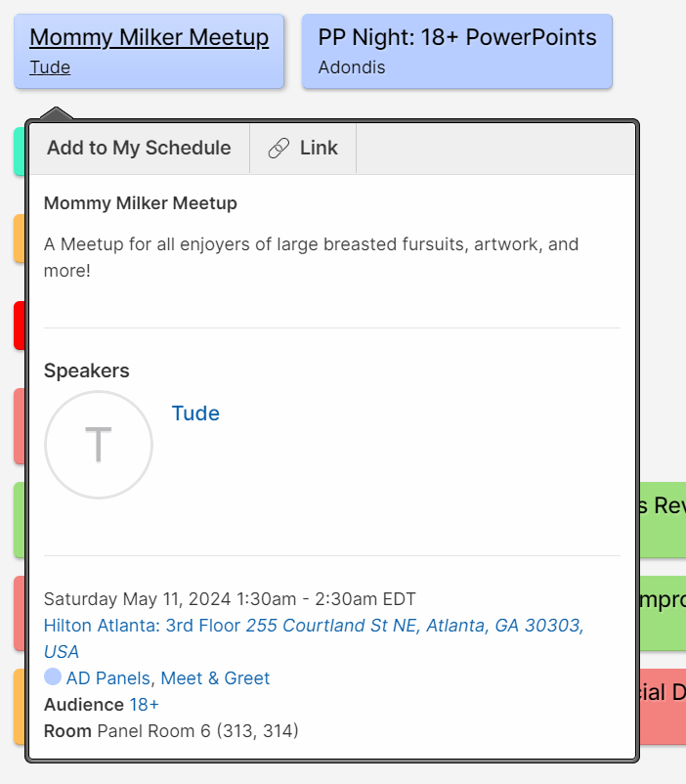This screenshot has height=784, width=686.
Task: Open the Mommy Milker Meetup card title
Action: pos(149,38)
